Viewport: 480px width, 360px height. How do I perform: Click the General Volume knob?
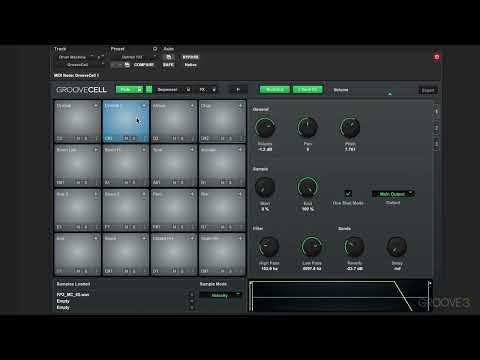pos(265,127)
